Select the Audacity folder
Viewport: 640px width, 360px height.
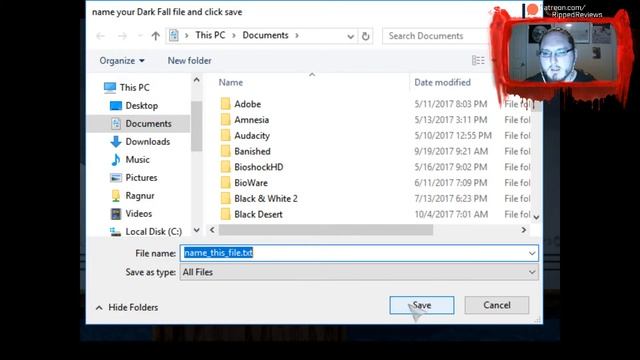tap(252, 136)
